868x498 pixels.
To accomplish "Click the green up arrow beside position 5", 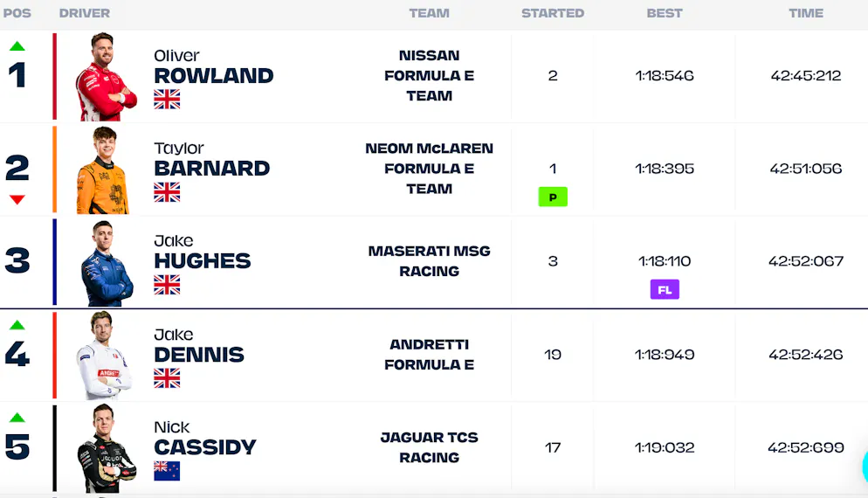I will click(17, 418).
